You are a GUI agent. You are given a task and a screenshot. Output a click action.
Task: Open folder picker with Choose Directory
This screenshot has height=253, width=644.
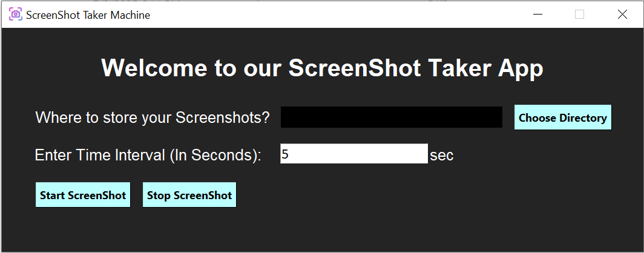point(563,117)
